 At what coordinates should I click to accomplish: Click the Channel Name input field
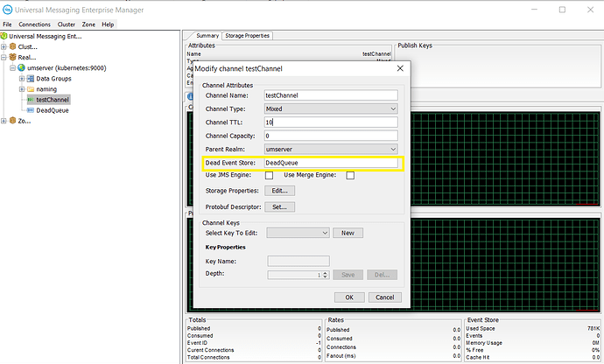click(331, 95)
